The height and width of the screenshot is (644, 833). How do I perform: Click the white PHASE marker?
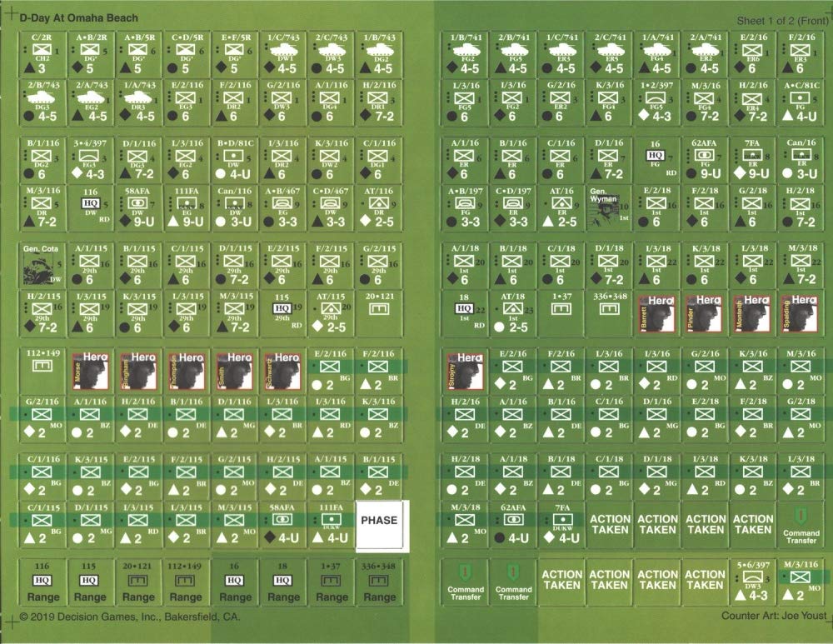382,526
